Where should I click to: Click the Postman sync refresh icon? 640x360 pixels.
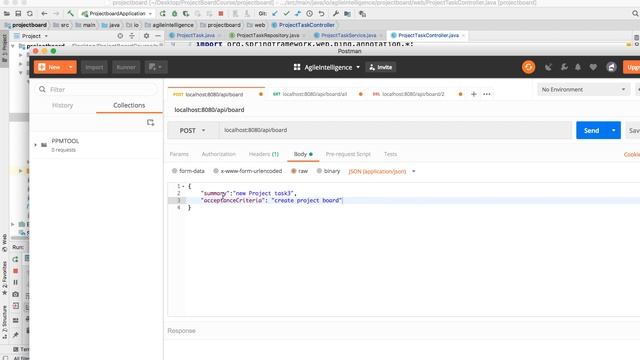pos(528,67)
